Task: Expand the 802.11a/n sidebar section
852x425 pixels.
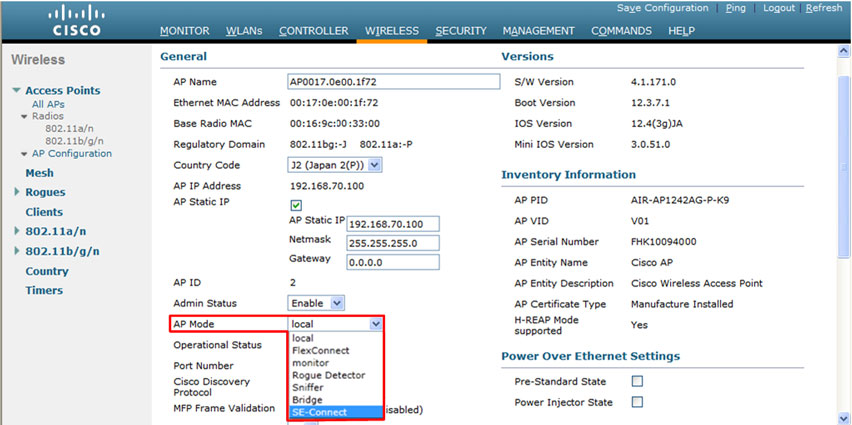Action: point(17,232)
